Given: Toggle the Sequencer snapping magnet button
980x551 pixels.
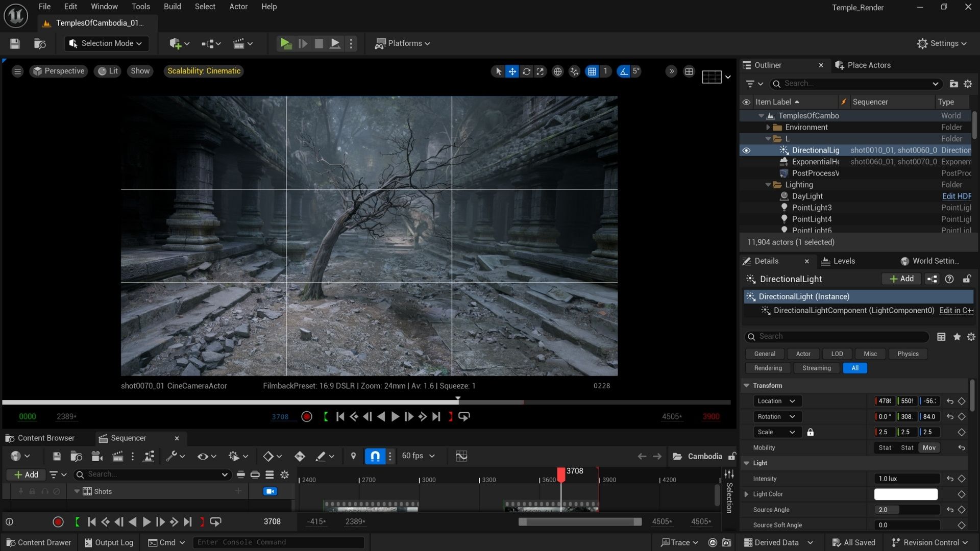Looking at the screenshot, I should [375, 456].
